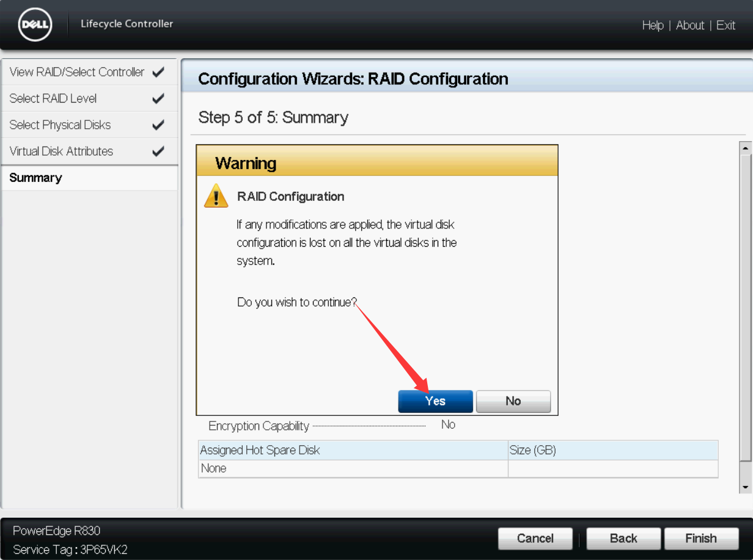Click the Dell logo
Viewport: 753px width, 560px height.
pos(35,24)
